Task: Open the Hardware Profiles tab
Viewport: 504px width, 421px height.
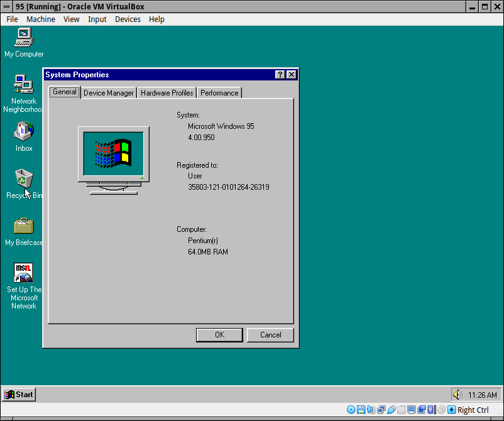Action: (167, 93)
